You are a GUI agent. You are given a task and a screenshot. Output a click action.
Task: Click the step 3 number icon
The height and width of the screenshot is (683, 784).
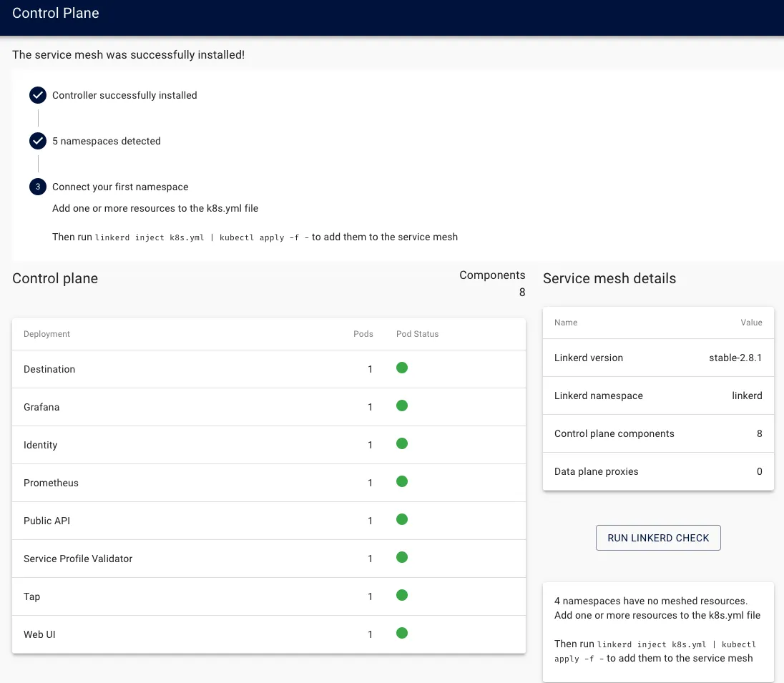click(x=37, y=187)
